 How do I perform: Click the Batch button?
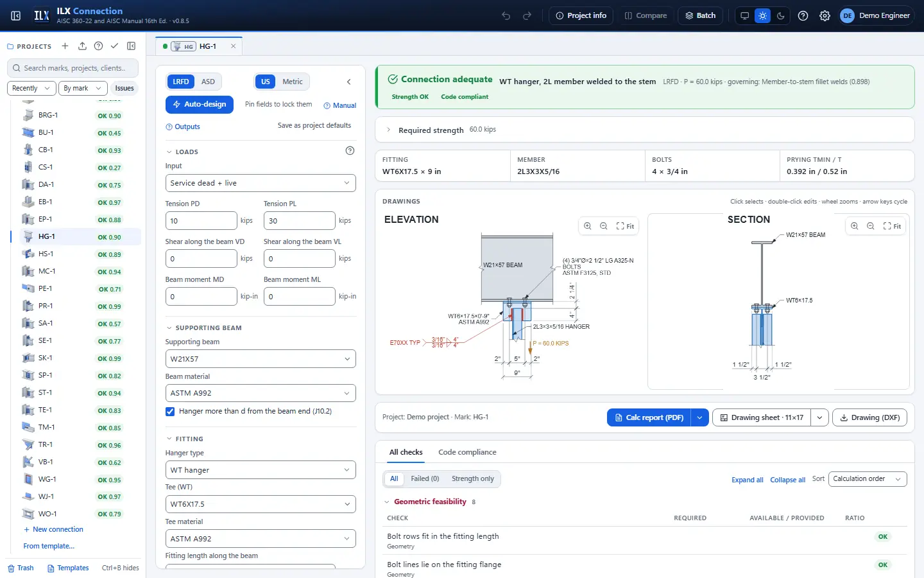coord(700,15)
